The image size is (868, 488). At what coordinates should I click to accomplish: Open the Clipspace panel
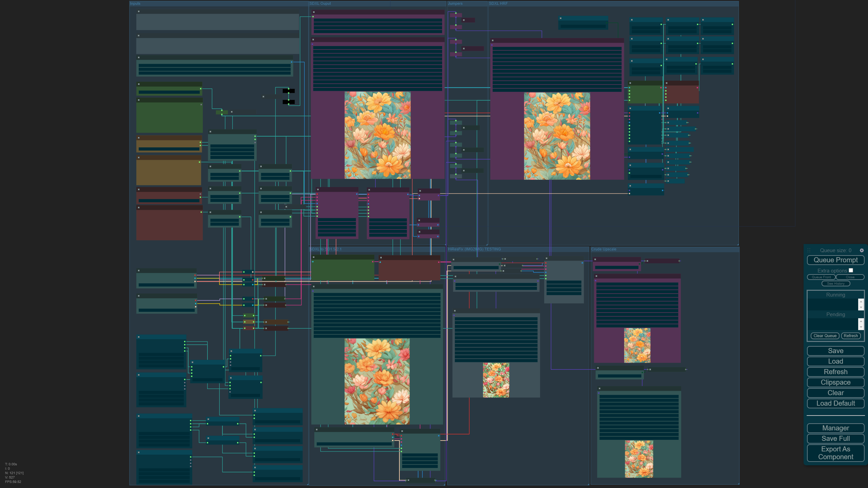coord(835,382)
